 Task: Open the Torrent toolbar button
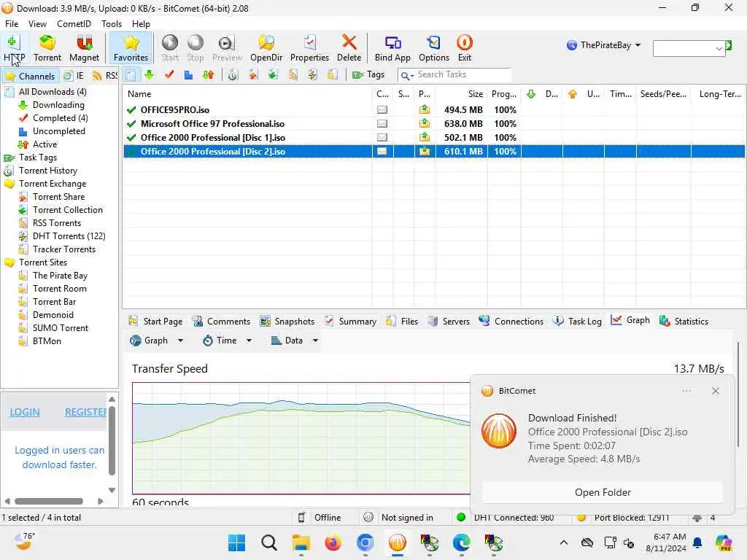[47, 48]
